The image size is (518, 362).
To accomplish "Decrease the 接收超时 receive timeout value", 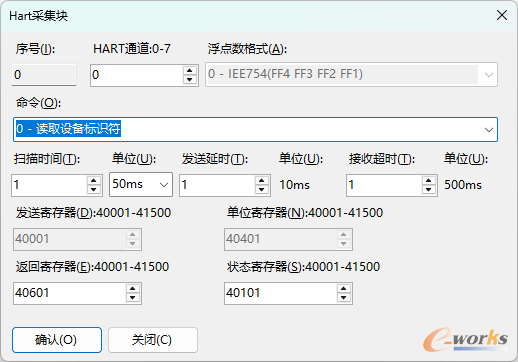I will pos(429,190).
